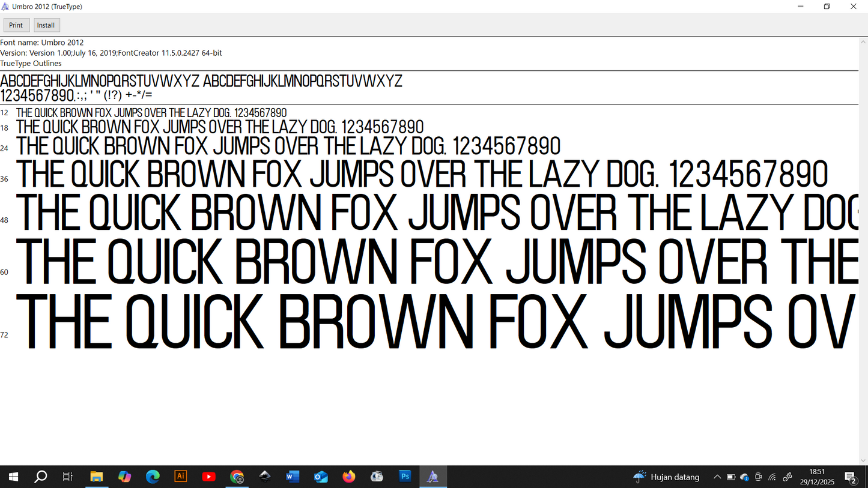Minimize the Umbro 2012 font window
Viewport: 868px width, 488px height.
(800, 7)
